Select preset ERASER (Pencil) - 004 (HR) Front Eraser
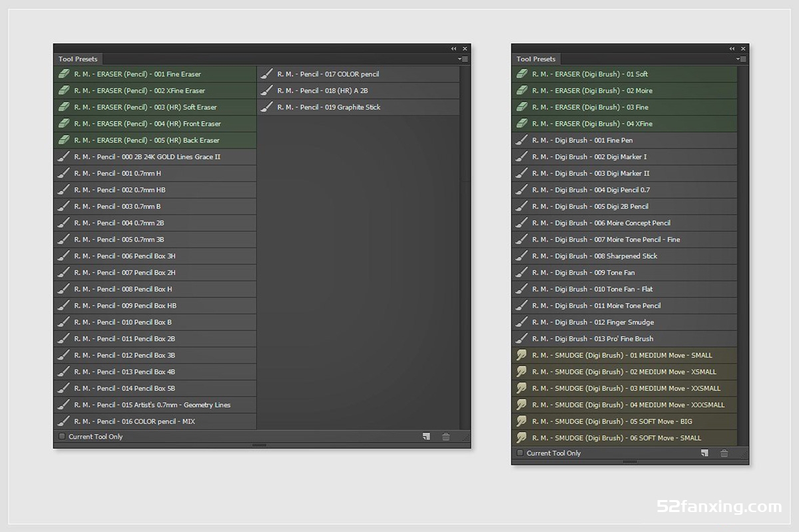The width and height of the screenshot is (799, 532). pyautogui.click(x=155, y=124)
